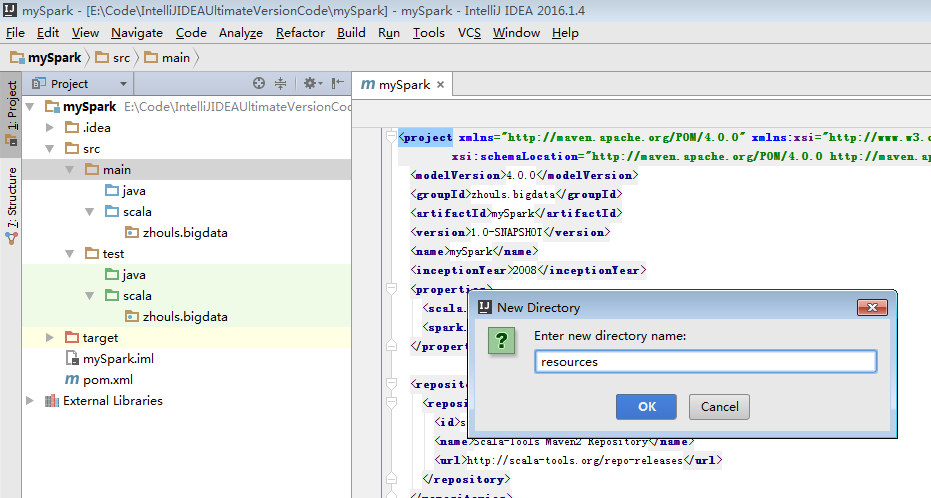Click the hide Project panel icon
931x498 pixels.
(x=337, y=83)
